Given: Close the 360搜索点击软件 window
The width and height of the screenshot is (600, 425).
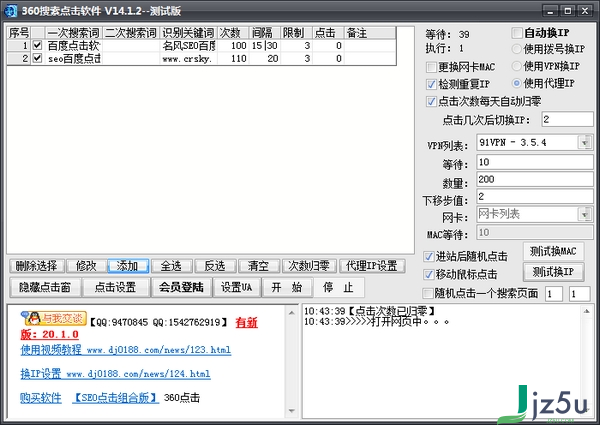Looking at the screenshot, I should (585, 11).
